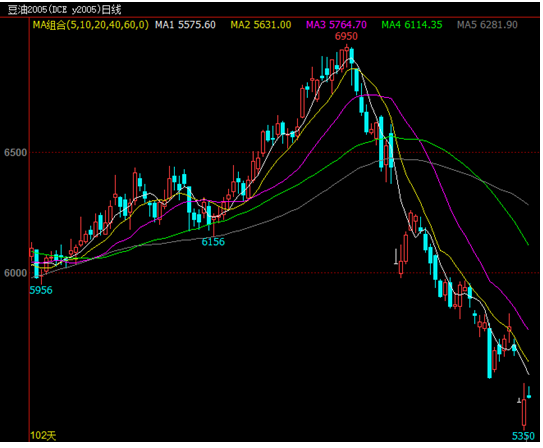Click the 6000 price axis label
Screen dimensions: 543x448
[15, 273]
